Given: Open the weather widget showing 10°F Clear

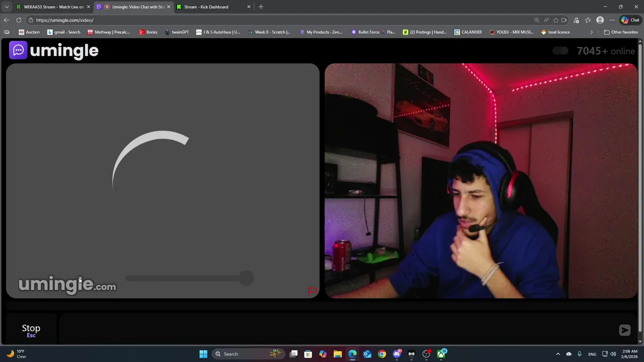Looking at the screenshot, I should [x=16, y=354].
